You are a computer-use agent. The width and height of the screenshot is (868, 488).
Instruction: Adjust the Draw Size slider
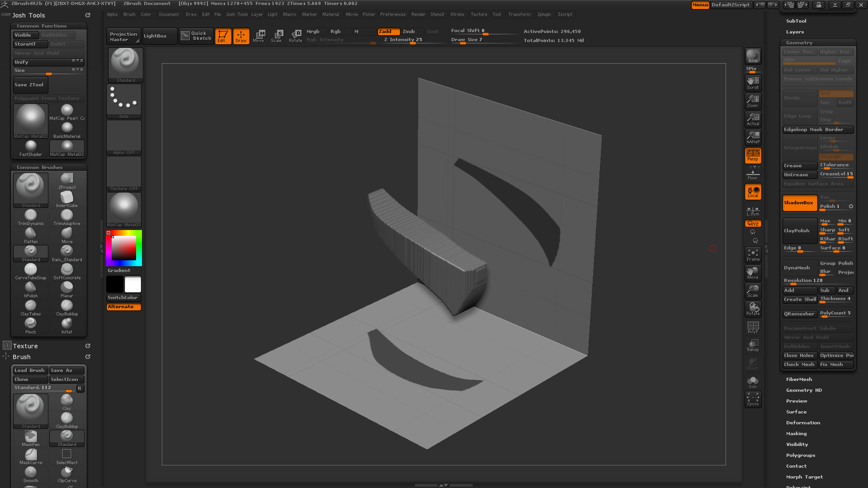[484, 40]
